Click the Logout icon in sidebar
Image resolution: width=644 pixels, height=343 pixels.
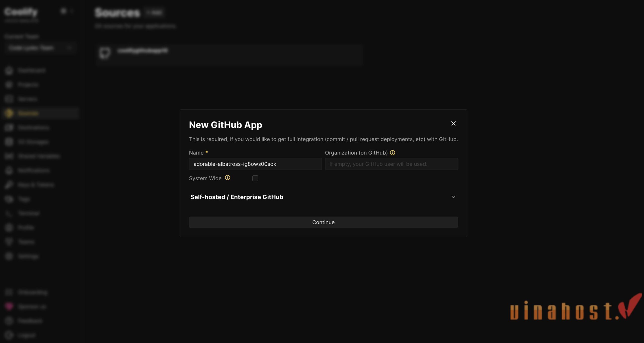coord(9,335)
